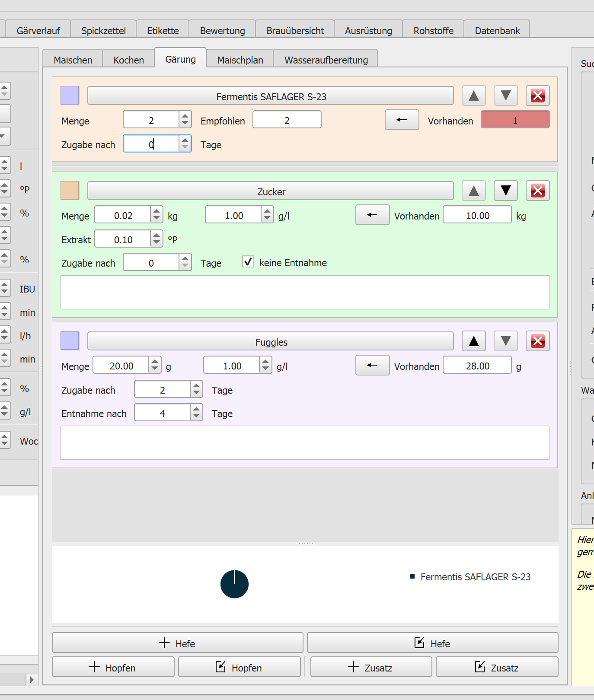
Task: Decrease Fuggles Entnahme nach days
Action: point(196,417)
